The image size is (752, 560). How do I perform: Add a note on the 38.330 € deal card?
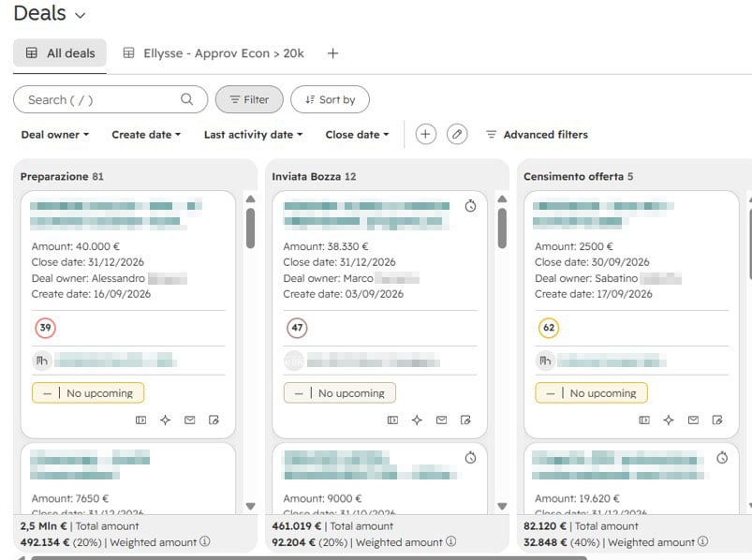[465, 420]
